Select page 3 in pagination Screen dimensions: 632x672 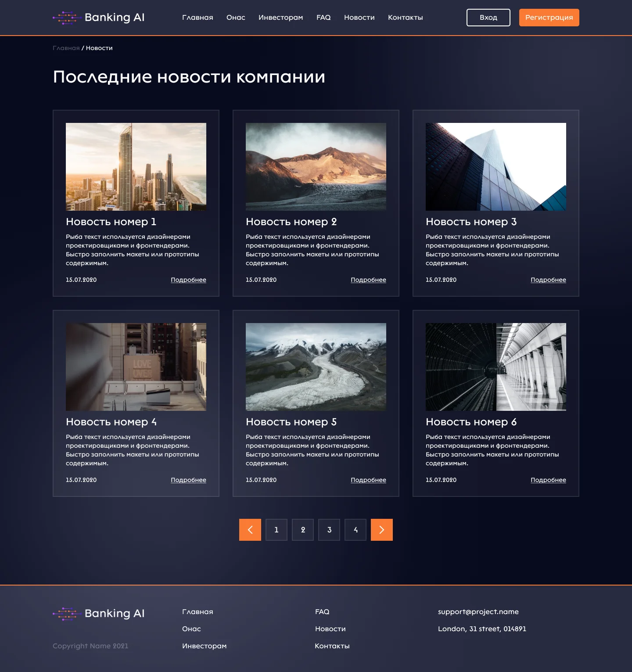click(x=329, y=530)
